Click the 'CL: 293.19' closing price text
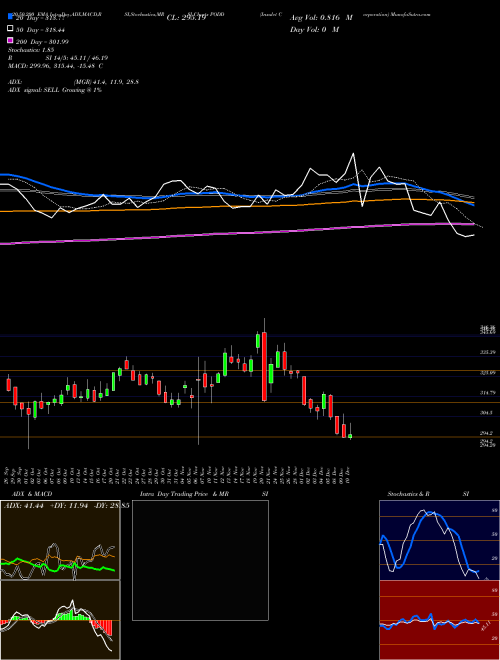The height and width of the screenshot is (660, 500). pos(186,18)
